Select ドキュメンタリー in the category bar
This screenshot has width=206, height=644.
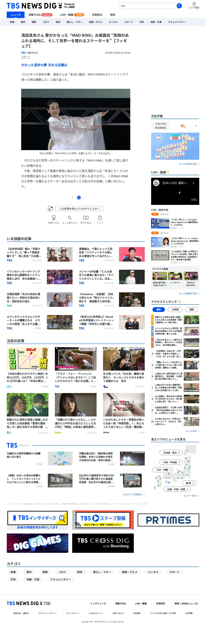177,22
